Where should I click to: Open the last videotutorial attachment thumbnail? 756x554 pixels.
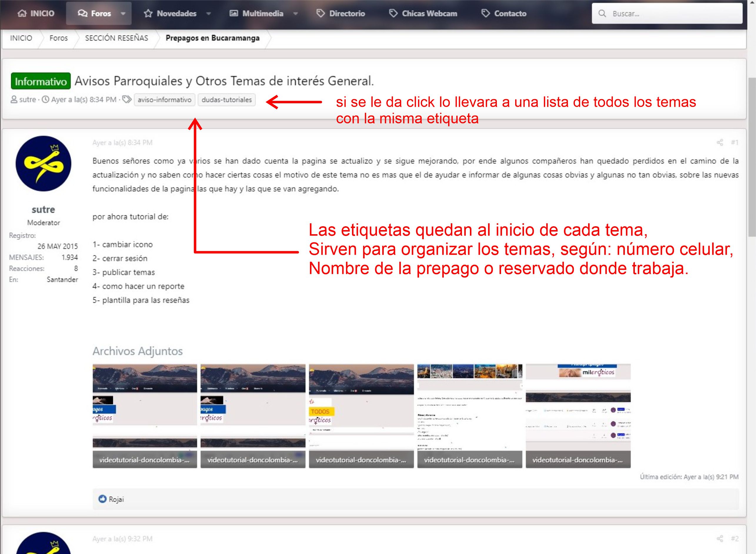tap(578, 415)
